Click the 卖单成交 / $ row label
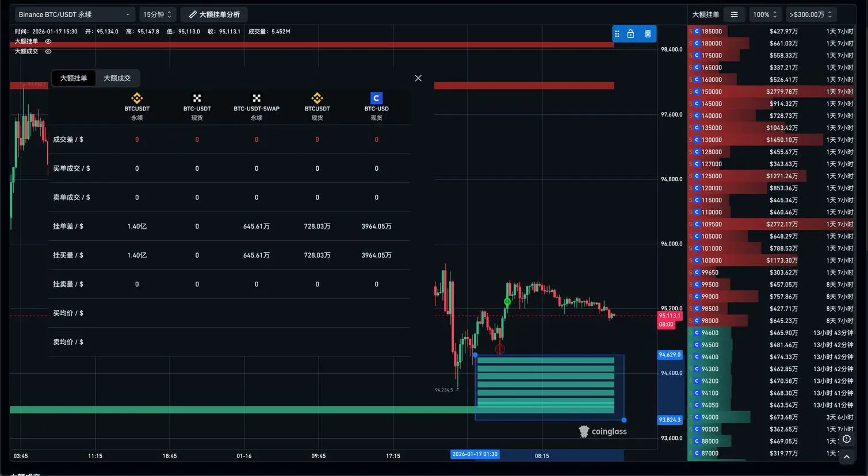 click(x=71, y=197)
